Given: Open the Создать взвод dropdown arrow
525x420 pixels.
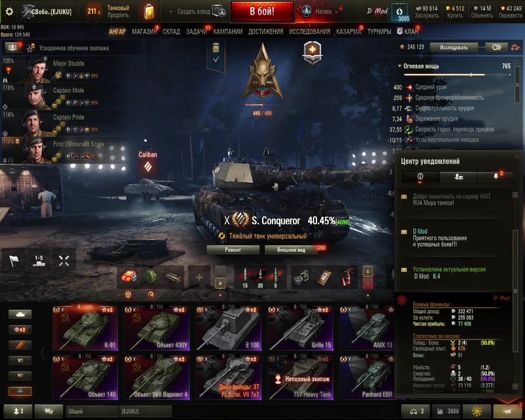Looking at the screenshot, I should [x=171, y=12].
